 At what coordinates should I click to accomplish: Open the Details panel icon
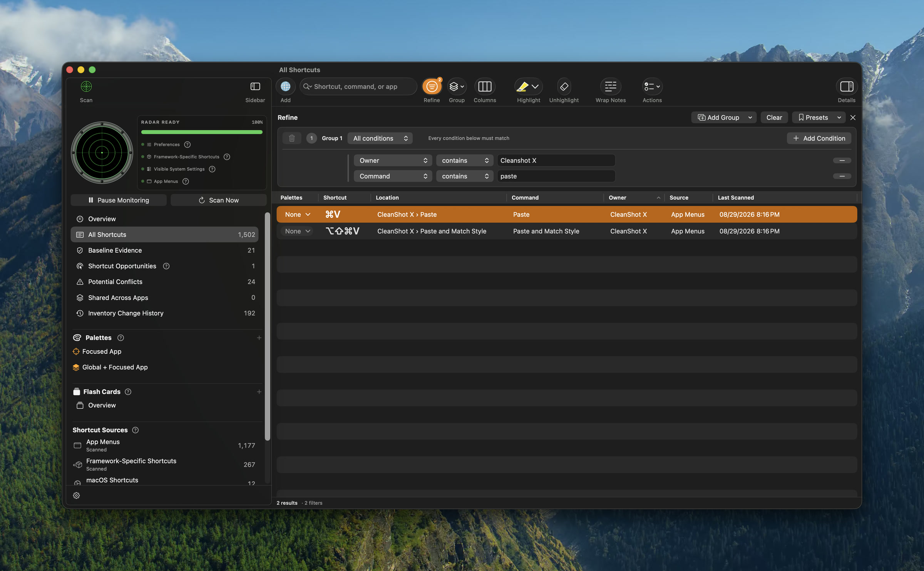[x=847, y=86]
